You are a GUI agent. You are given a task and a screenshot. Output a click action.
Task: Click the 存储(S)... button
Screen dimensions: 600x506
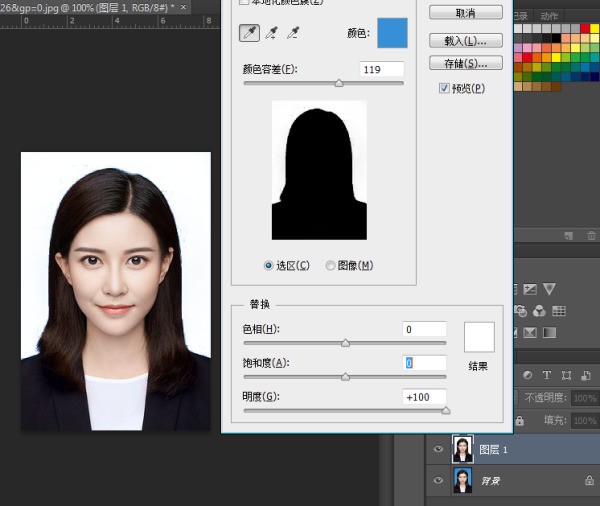click(465, 63)
